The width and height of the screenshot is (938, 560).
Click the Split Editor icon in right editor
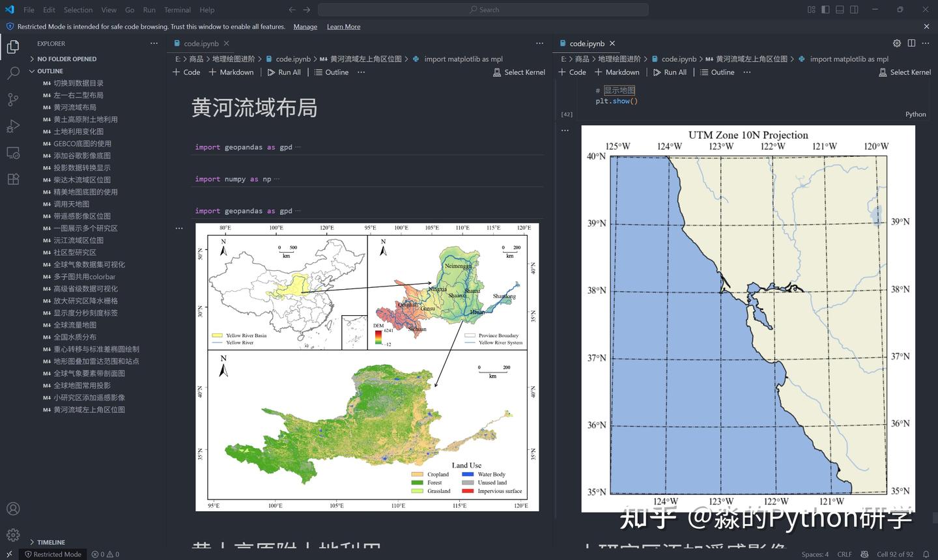point(911,43)
